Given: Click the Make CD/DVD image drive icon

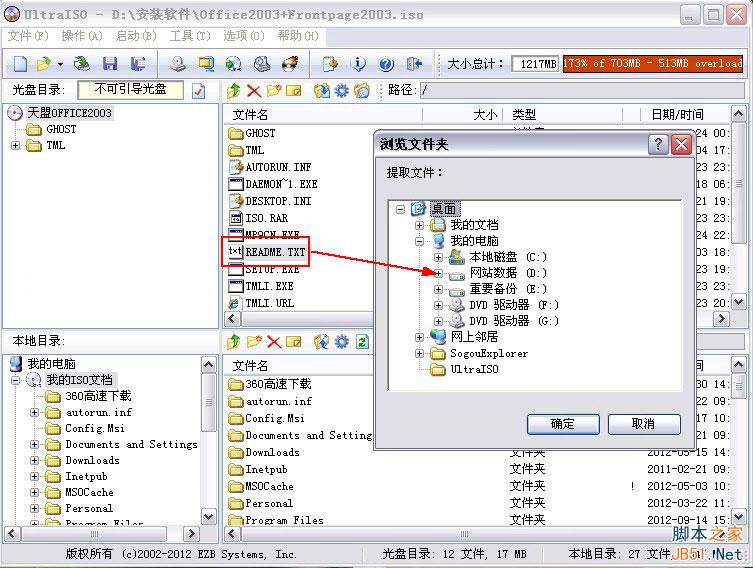Looking at the screenshot, I should coord(178,64).
